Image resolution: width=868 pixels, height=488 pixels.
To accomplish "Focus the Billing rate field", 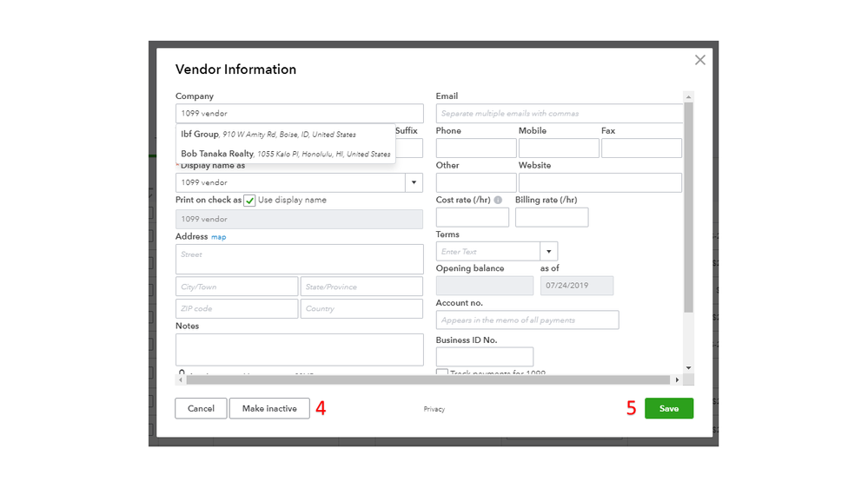I will (x=552, y=217).
